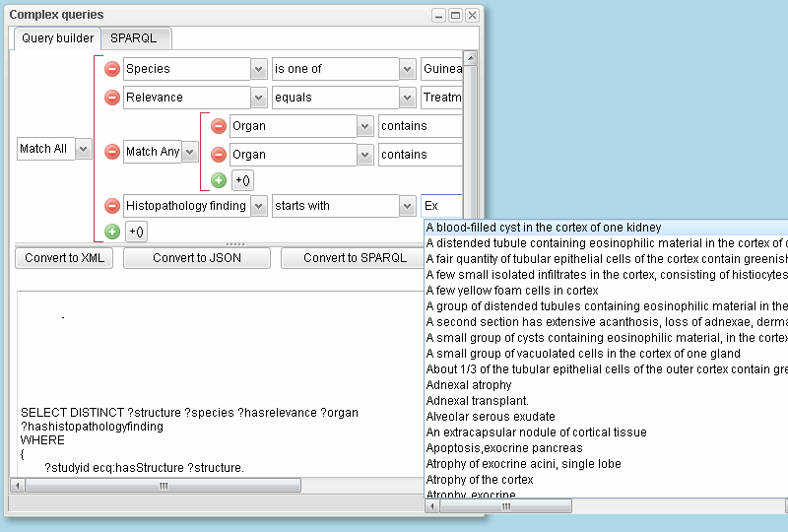Add new condition to the outer Match All group
The image size is (788, 532).
pos(112,232)
